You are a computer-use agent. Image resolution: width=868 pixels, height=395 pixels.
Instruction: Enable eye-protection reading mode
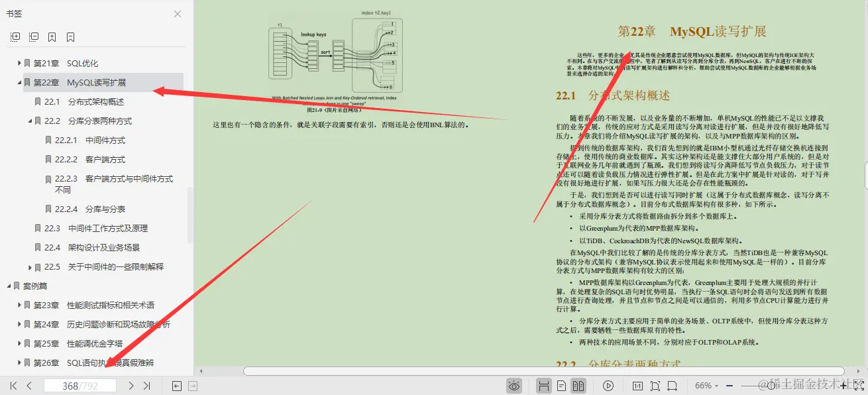(514, 385)
